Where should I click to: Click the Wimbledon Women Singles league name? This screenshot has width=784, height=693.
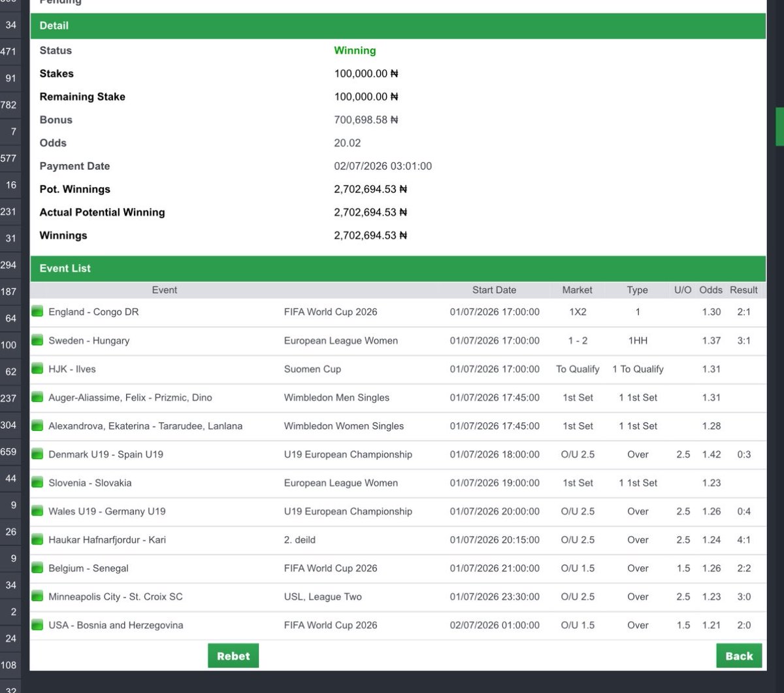tap(344, 426)
